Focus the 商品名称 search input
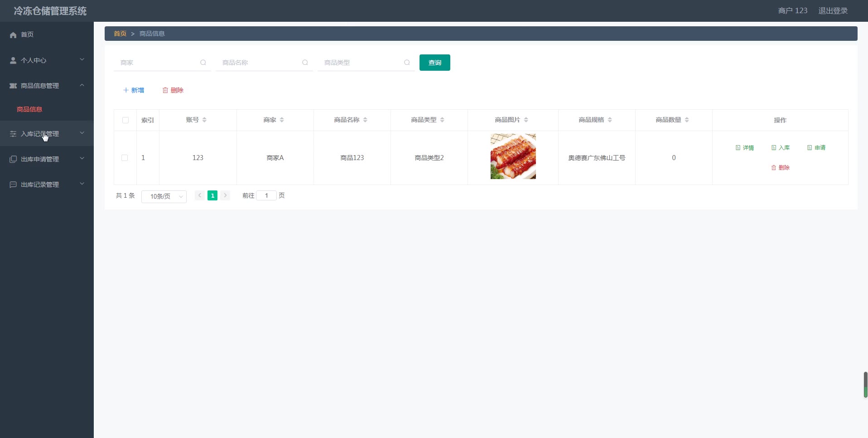868x438 pixels. 264,63
